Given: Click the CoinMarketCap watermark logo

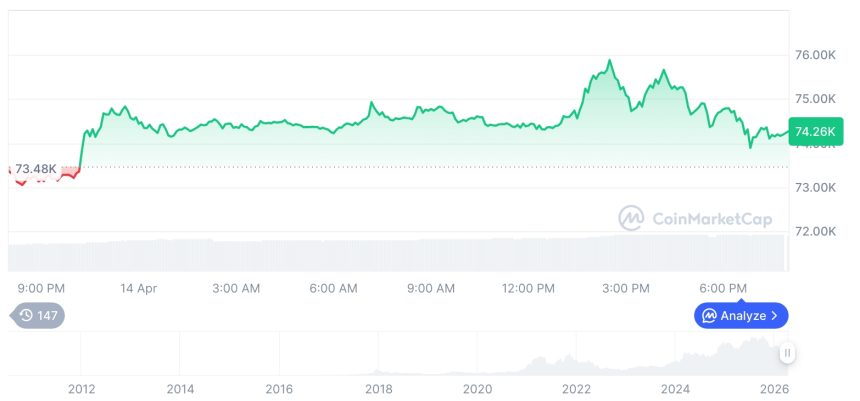Looking at the screenshot, I should [694, 218].
